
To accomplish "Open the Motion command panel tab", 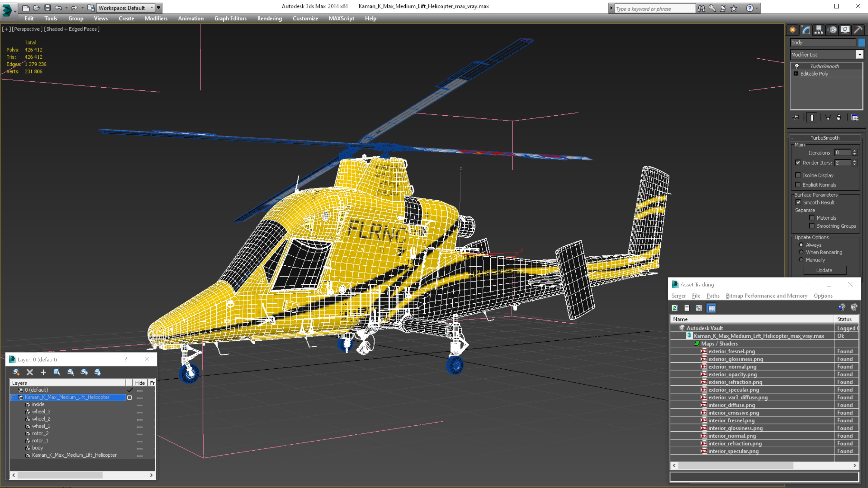I will point(832,30).
